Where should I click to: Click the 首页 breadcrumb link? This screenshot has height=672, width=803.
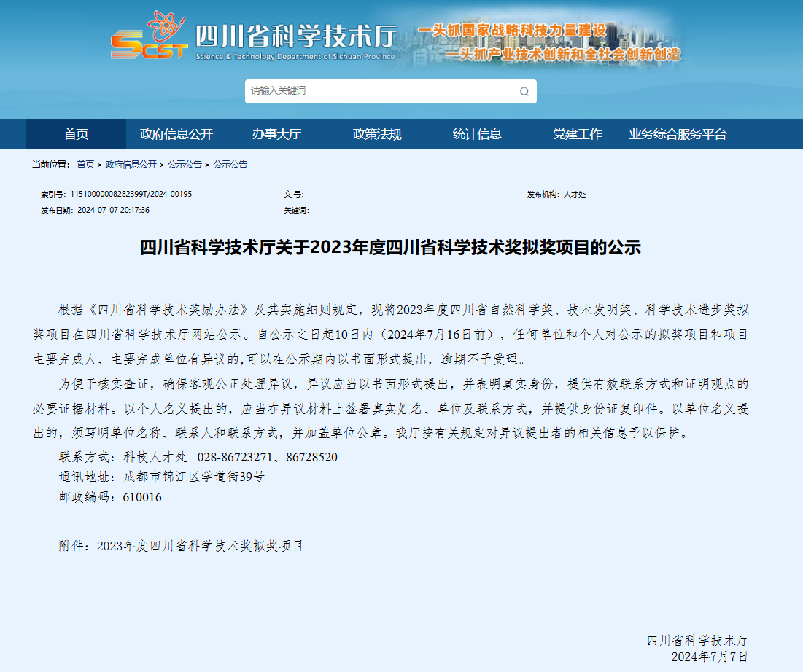pos(85,165)
